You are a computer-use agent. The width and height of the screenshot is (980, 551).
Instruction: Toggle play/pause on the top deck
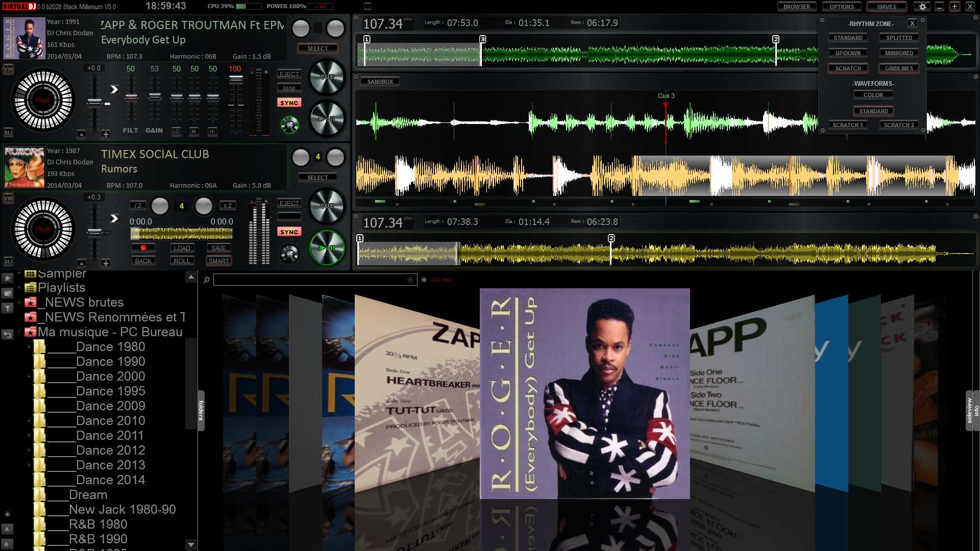tap(327, 119)
